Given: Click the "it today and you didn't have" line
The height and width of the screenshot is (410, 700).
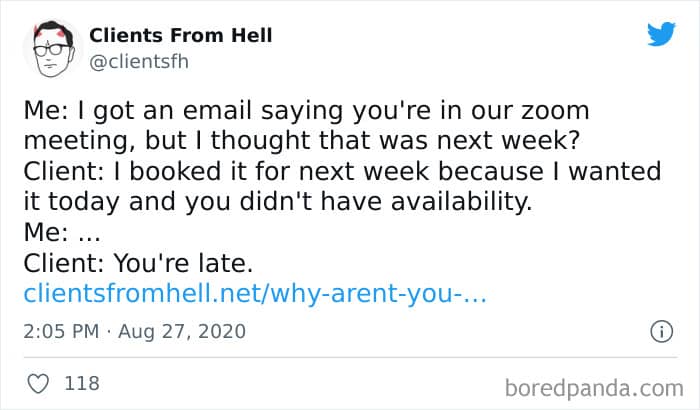Looking at the screenshot, I should 278,202.
